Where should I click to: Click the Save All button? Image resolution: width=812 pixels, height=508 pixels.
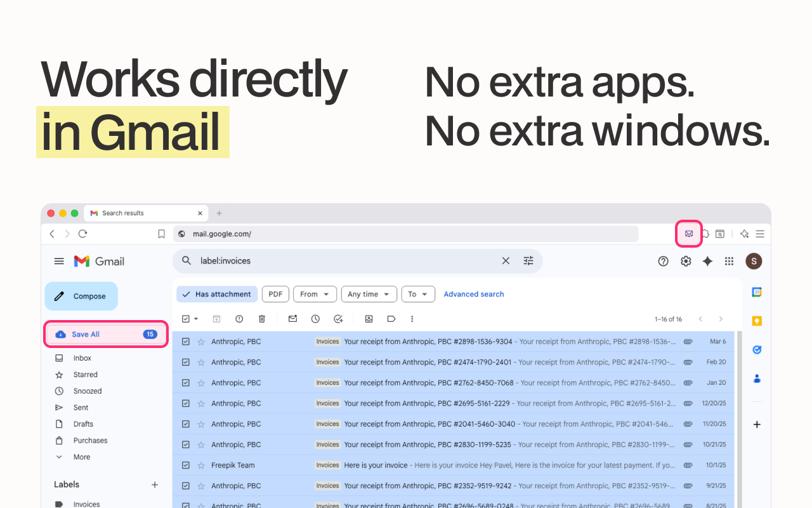(105, 334)
